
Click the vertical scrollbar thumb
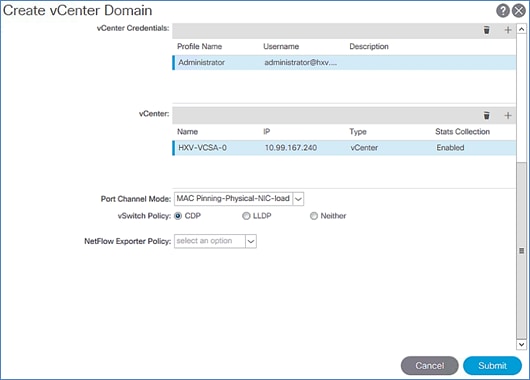click(x=522, y=251)
